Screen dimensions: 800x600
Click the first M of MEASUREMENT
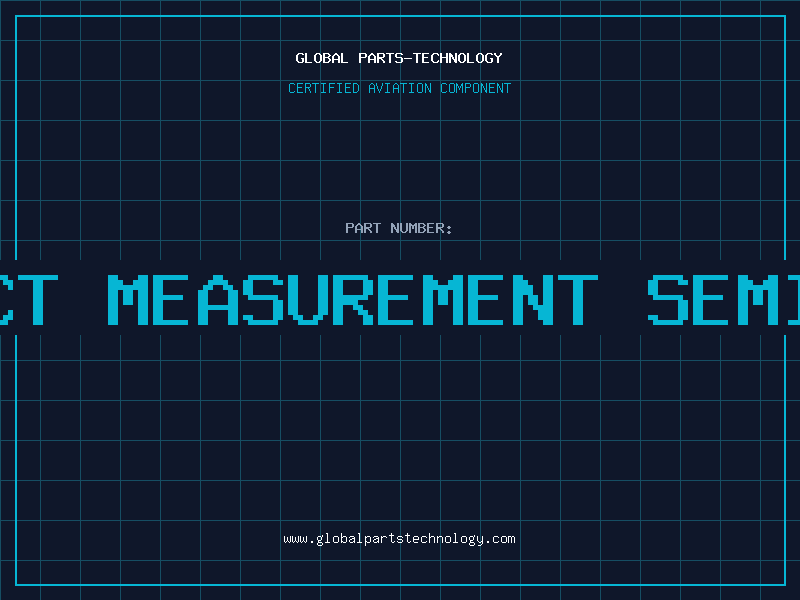pos(128,300)
